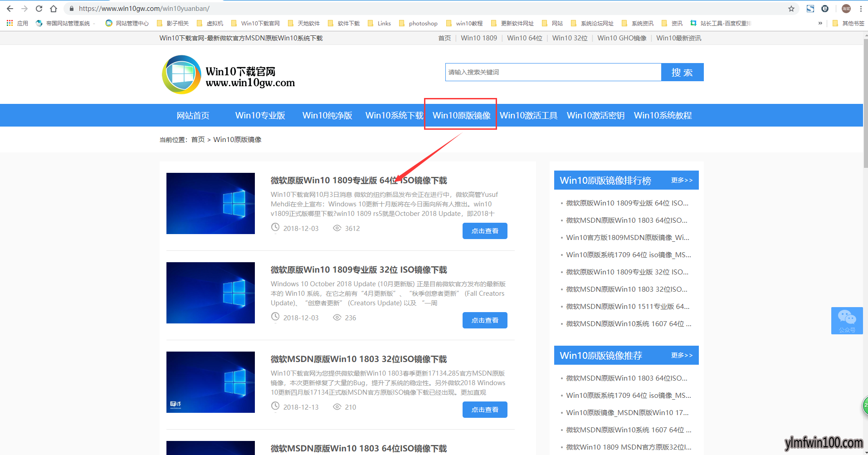The height and width of the screenshot is (455, 868).
Task: Click 点击查看 for 1809 32位 article
Action: coord(485,320)
